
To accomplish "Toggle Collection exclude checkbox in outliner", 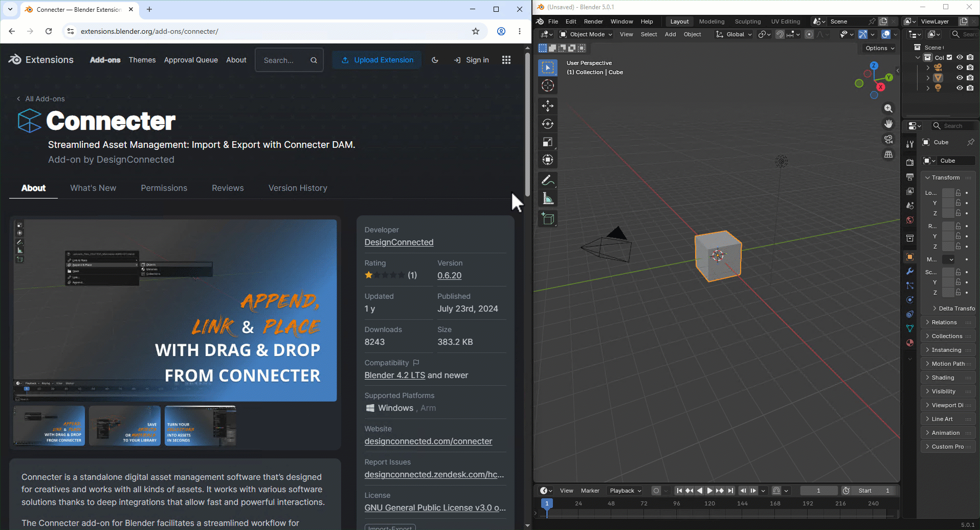I will [949, 57].
